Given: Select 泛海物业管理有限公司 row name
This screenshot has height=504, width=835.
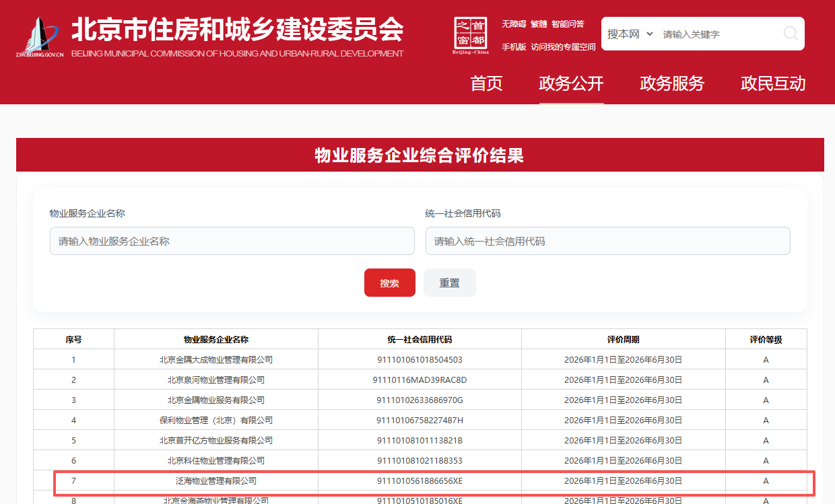Looking at the screenshot, I should (216, 480).
